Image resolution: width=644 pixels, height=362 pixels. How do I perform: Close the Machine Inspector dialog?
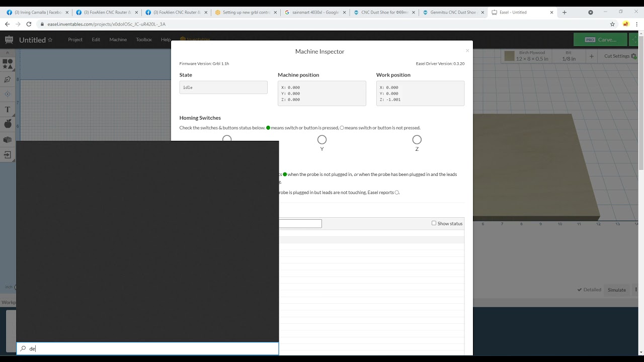467,51
